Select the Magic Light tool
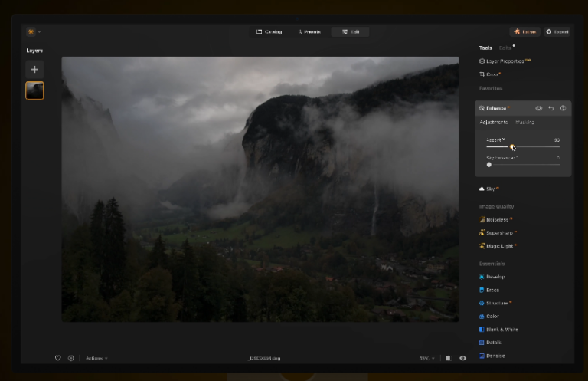This screenshot has height=381, width=588. coord(499,246)
